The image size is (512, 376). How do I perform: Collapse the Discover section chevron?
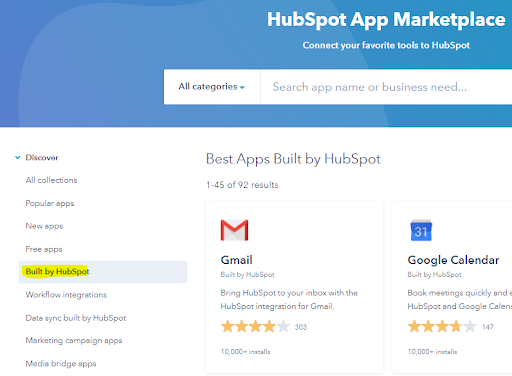click(18, 157)
